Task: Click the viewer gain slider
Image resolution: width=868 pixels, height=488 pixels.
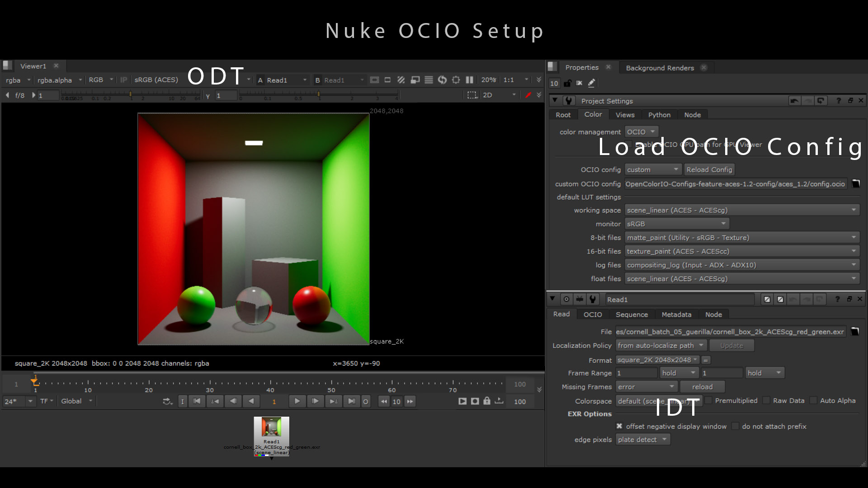Action: pyautogui.click(x=131, y=95)
